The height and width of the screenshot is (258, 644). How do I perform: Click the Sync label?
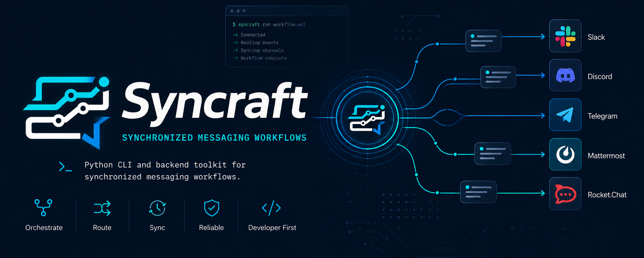(157, 228)
